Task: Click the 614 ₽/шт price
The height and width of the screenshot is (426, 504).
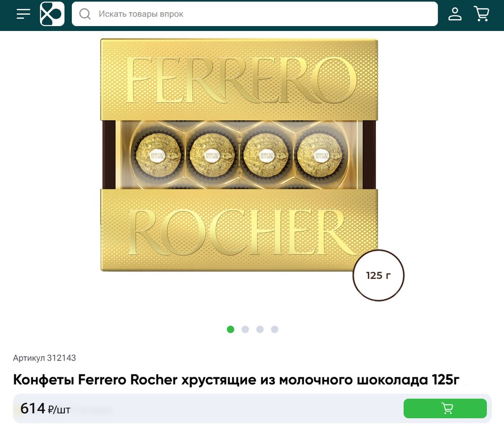Action: coord(45,409)
